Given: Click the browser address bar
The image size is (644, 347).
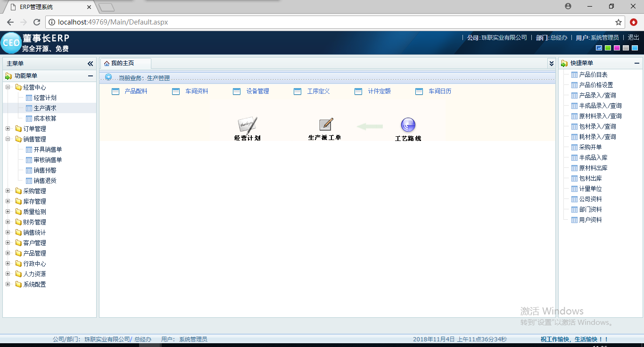Looking at the screenshot, I should coord(330,22).
